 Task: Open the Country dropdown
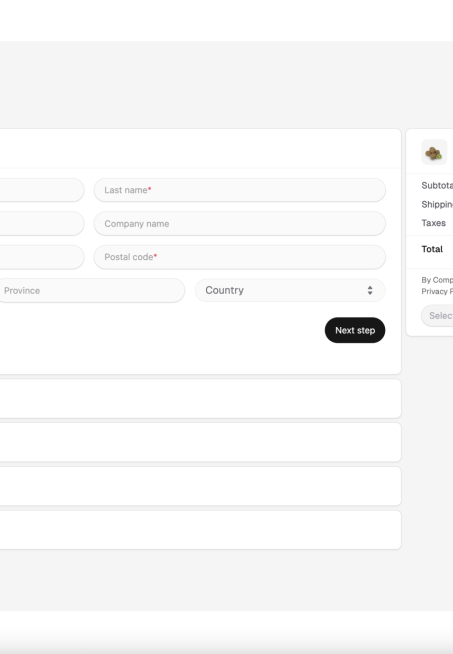[x=290, y=290]
